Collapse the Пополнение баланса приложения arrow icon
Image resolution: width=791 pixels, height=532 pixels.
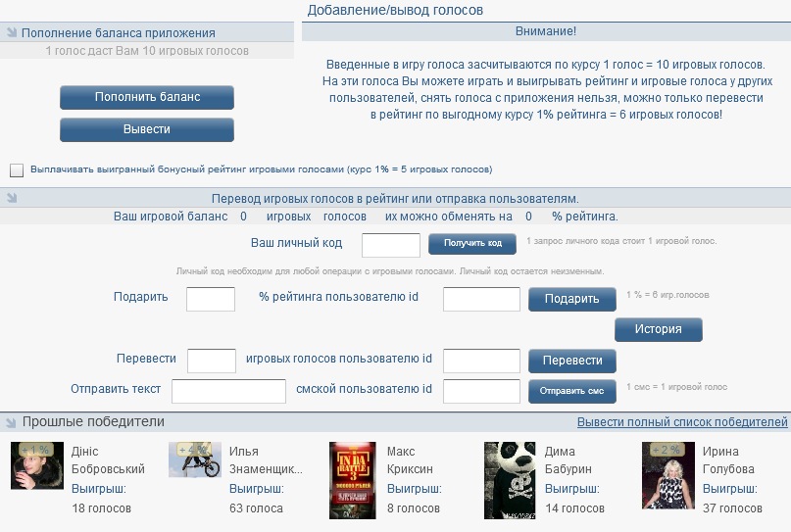(x=12, y=32)
